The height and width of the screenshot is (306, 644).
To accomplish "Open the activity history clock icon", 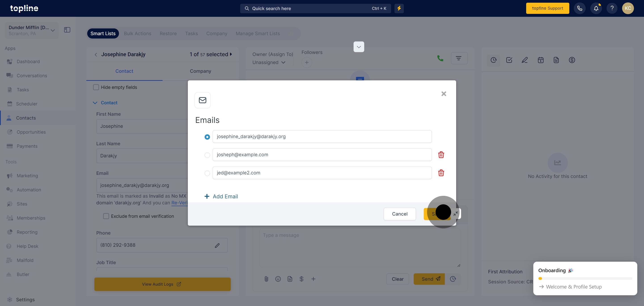I will click(494, 60).
